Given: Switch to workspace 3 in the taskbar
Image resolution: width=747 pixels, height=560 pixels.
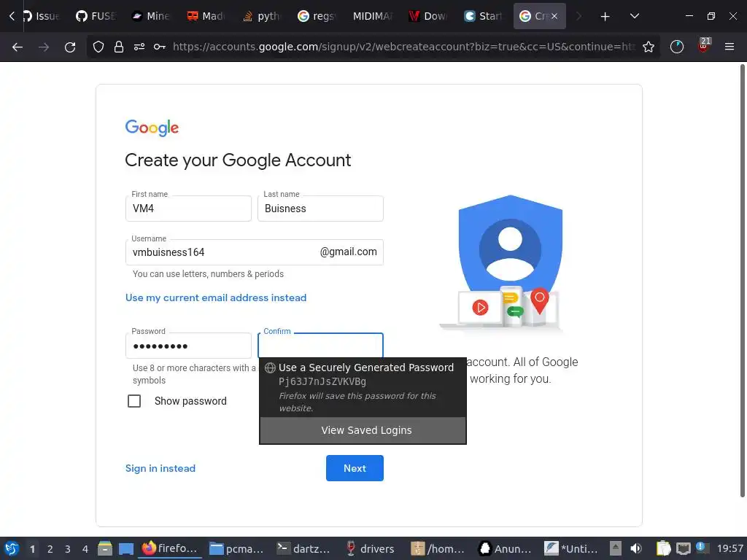Looking at the screenshot, I should point(68,549).
